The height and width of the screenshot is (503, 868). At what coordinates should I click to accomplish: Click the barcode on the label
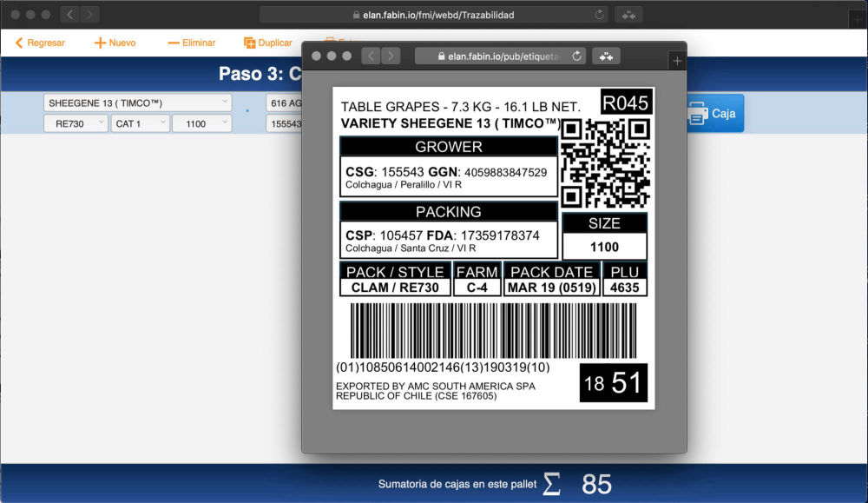point(492,330)
